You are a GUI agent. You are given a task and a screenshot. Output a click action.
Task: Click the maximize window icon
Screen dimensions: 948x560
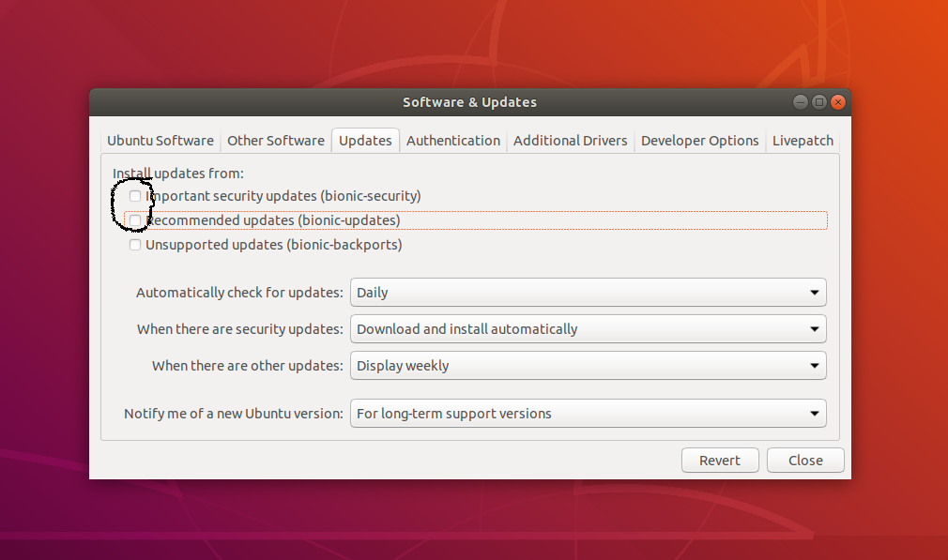click(x=818, y=101)
